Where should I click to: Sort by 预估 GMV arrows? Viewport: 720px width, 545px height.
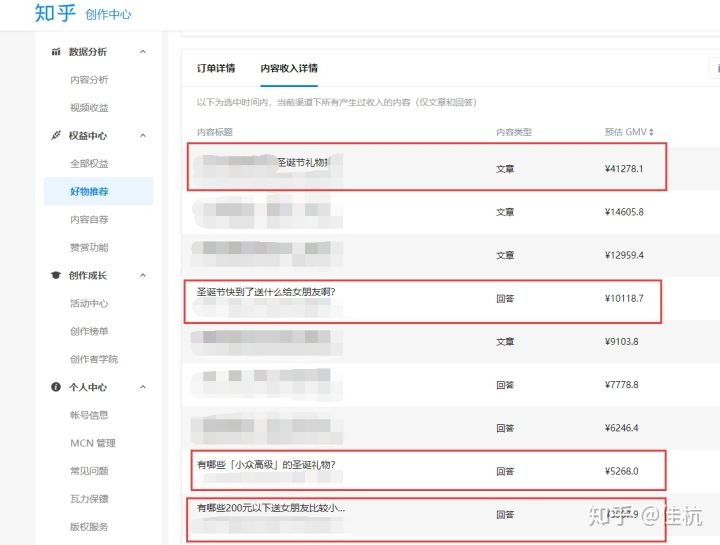coord(651,132)
